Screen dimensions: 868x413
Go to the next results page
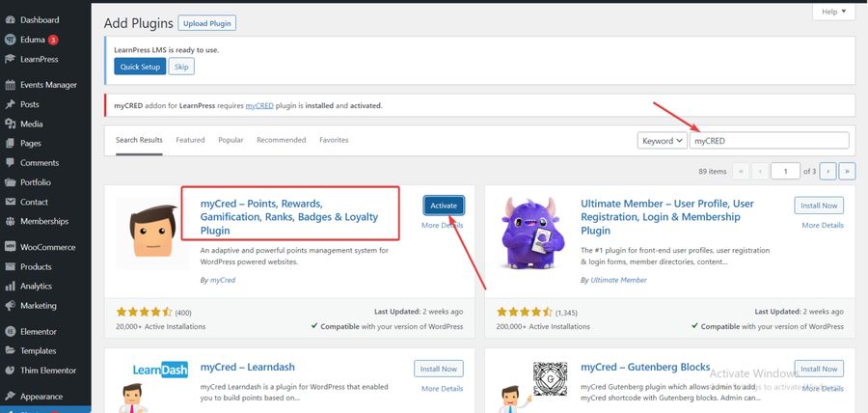pyautogui.click(x=828, y=172)
